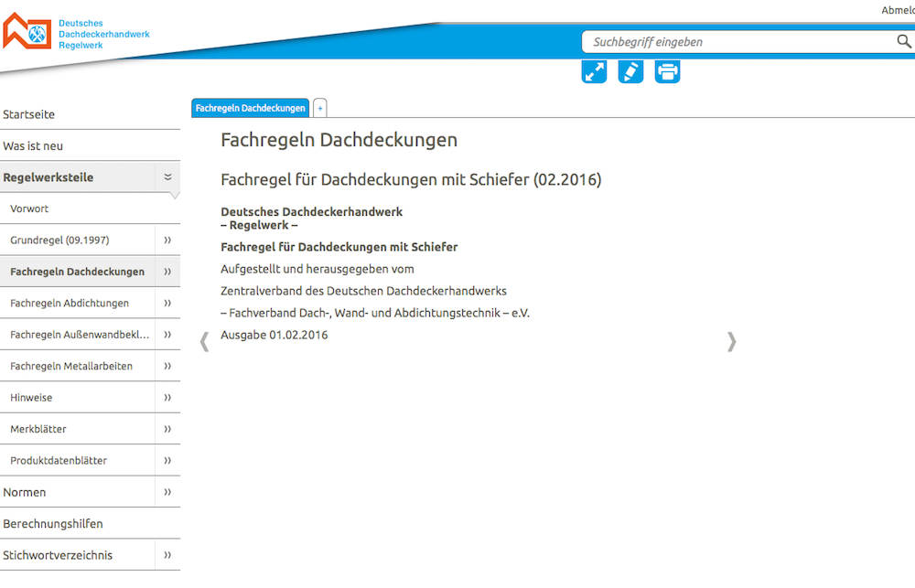This screenshot has height=588, width=915.
Task: Switch to Fachregeln Dachdeckungen tab
Action: pos(251,108)
